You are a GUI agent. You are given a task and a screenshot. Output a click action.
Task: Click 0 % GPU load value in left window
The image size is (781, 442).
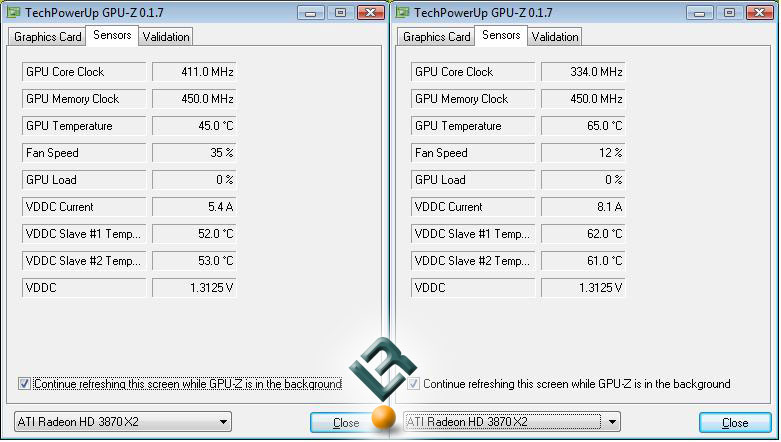pyautogui.click(x=194, y=179)
